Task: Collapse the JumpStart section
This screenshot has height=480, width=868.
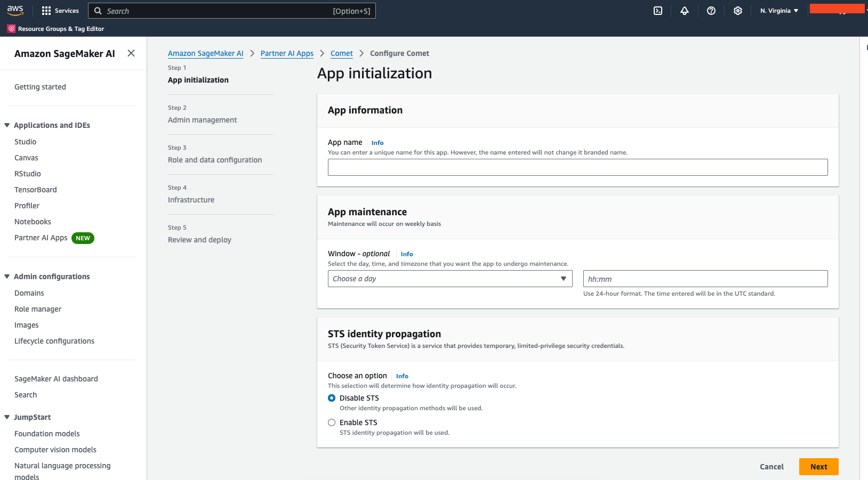Action: pos(7,417)
